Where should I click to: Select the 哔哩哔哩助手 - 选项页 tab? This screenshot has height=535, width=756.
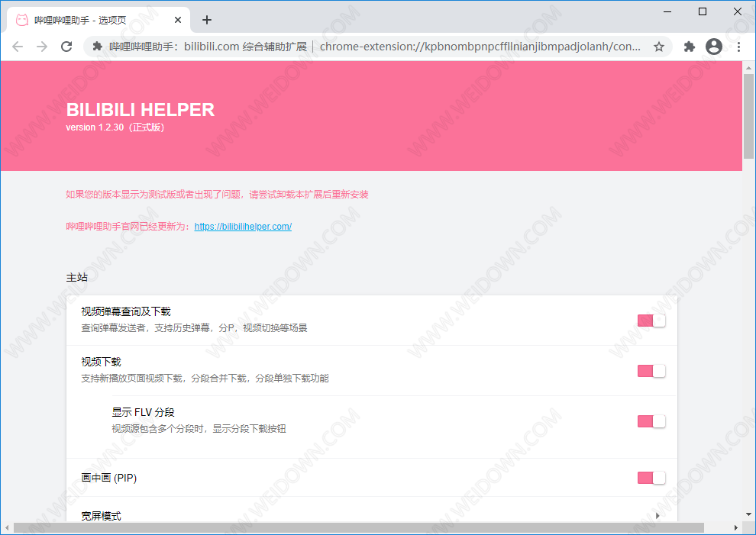click(x=99, y=20)
